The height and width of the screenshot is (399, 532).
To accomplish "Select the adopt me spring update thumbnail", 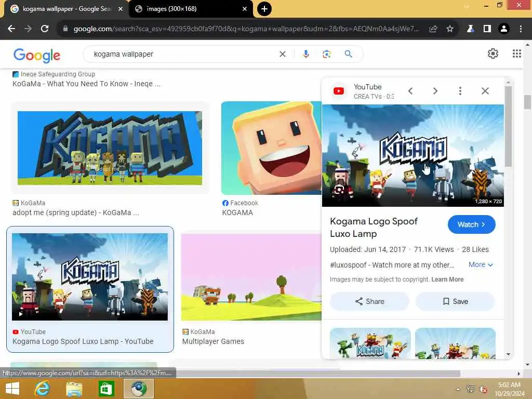I will tap(110, 148).
